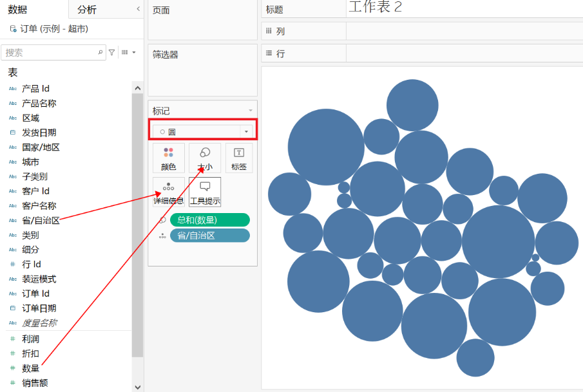The image size is (583, 392).
Task: Select the 城市 field
Action: [x=30, y=162]
